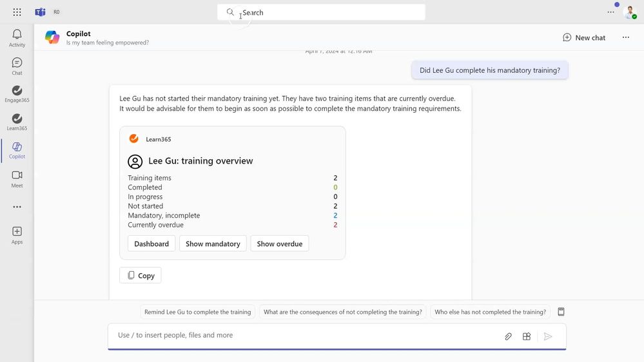Send the message arrow icon
The width and height of the screenshot is (644, 362).
[547, 336]
